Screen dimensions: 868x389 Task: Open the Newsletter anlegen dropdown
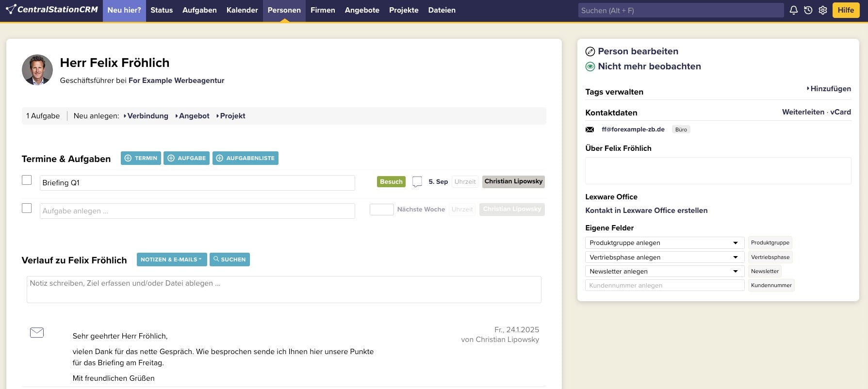tap(665, 271)
